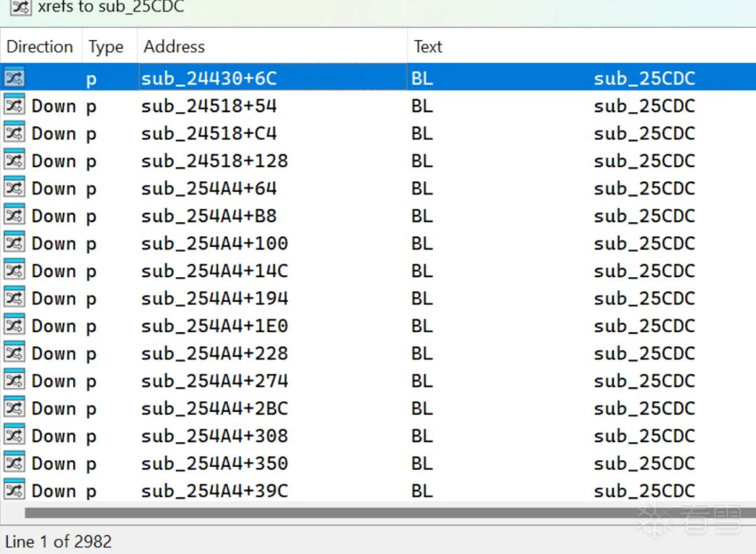Click the xref icon beside sub_24518+54
This screenshot has height=554, width=756.
pos(14,105)
